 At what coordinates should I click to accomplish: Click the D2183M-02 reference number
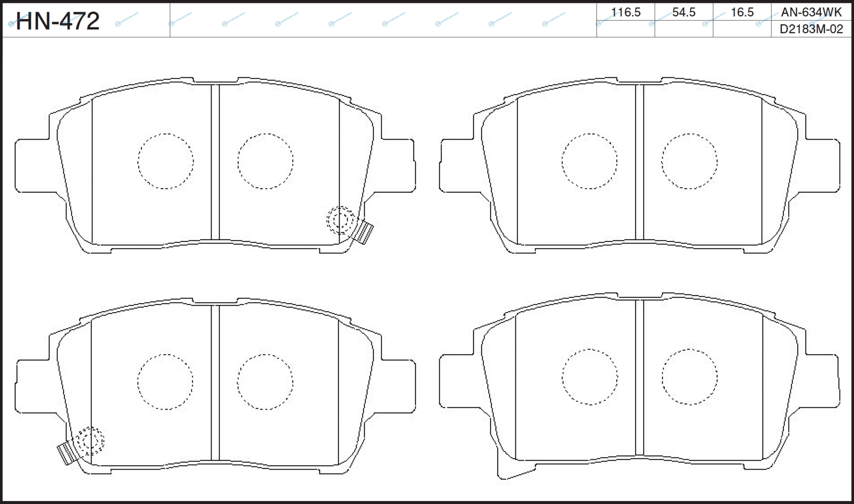coord(811,29)
